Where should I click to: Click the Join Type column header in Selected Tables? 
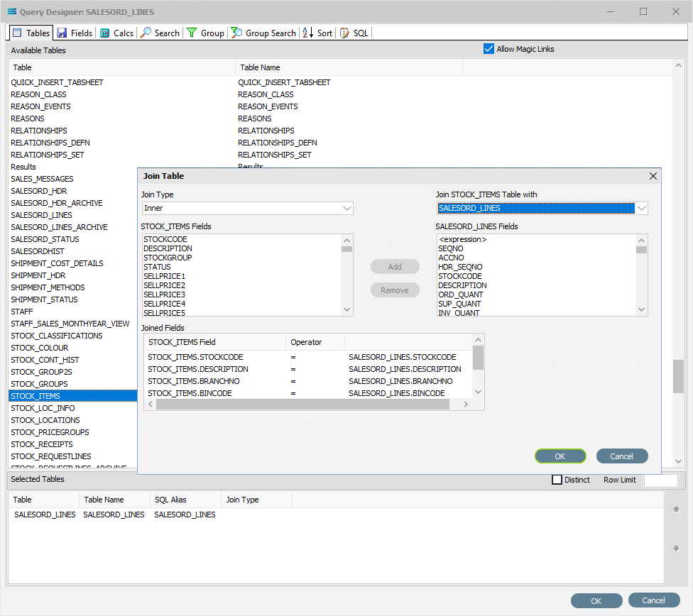click(x=256, y=500)
